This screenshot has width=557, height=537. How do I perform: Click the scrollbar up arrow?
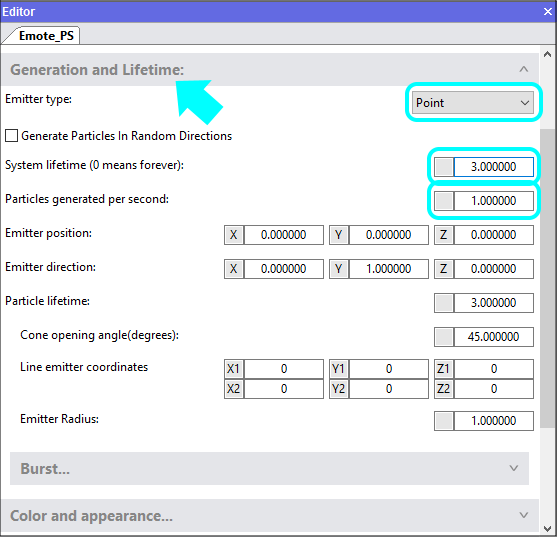point(548,54)
